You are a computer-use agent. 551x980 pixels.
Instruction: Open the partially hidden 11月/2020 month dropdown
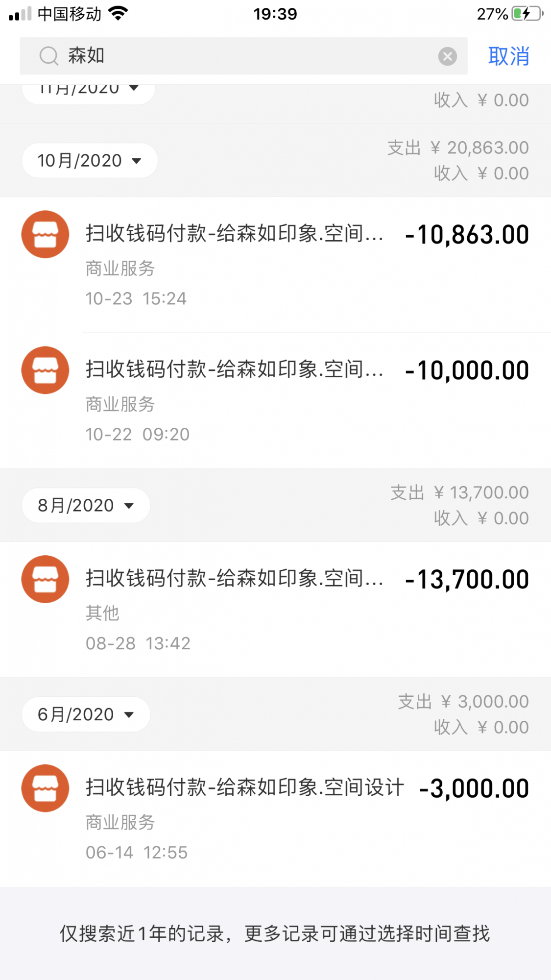click(x=88, y=91)
